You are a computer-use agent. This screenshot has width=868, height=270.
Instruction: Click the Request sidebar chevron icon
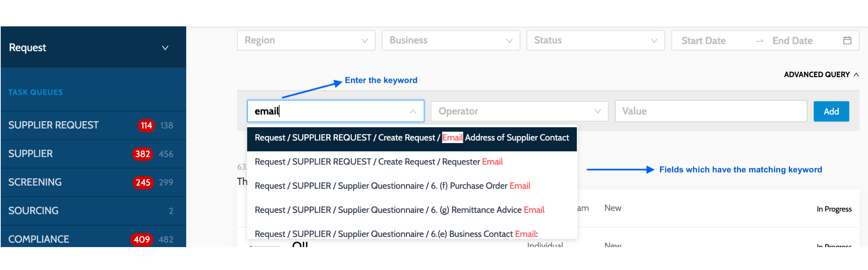[165, 48]
